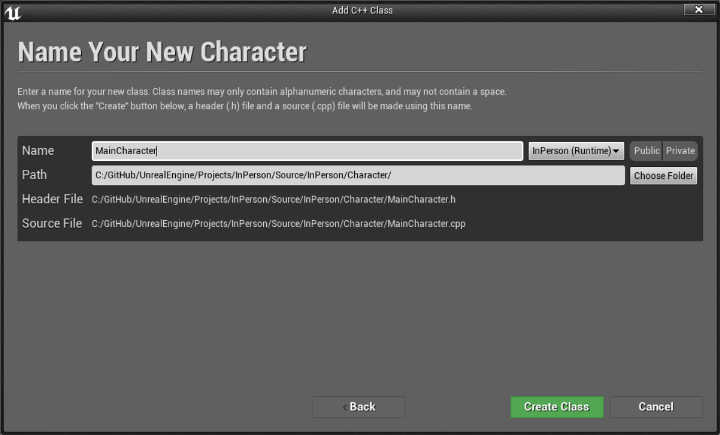
Task: Click the Path label
Action: (34, 175)
